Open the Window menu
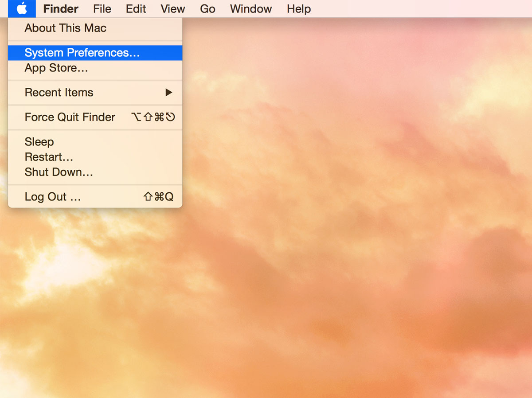The image size is (532, 398). pyautogui.click(x=251, y=9)
